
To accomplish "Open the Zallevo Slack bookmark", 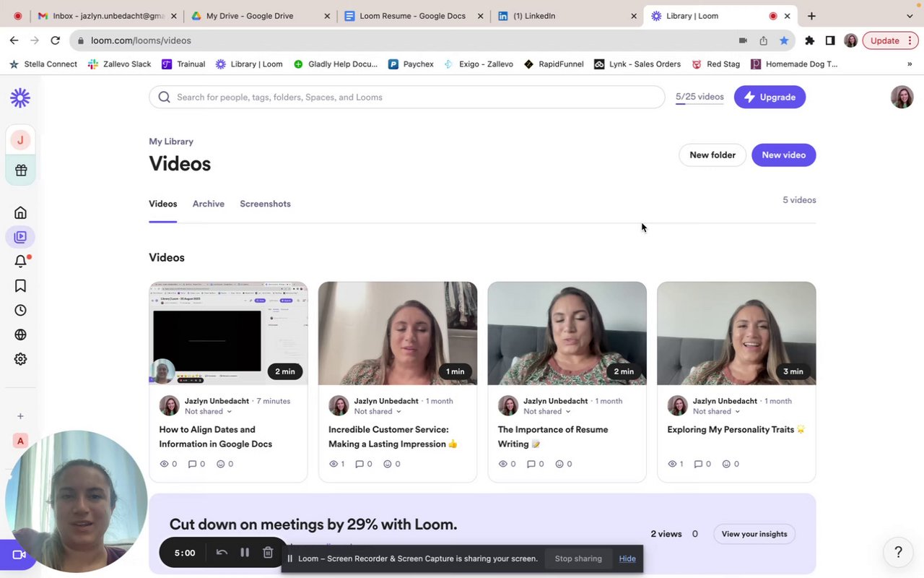I will pyautogui.click(x=120, y=64).
